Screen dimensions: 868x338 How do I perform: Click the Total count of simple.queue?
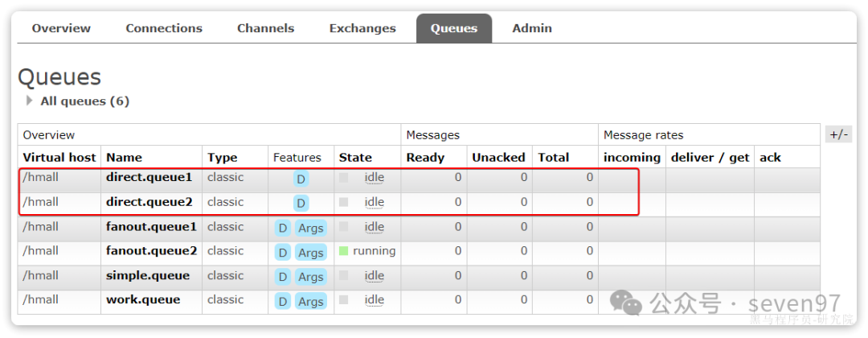pyautogui.click(x=590, y=275)
